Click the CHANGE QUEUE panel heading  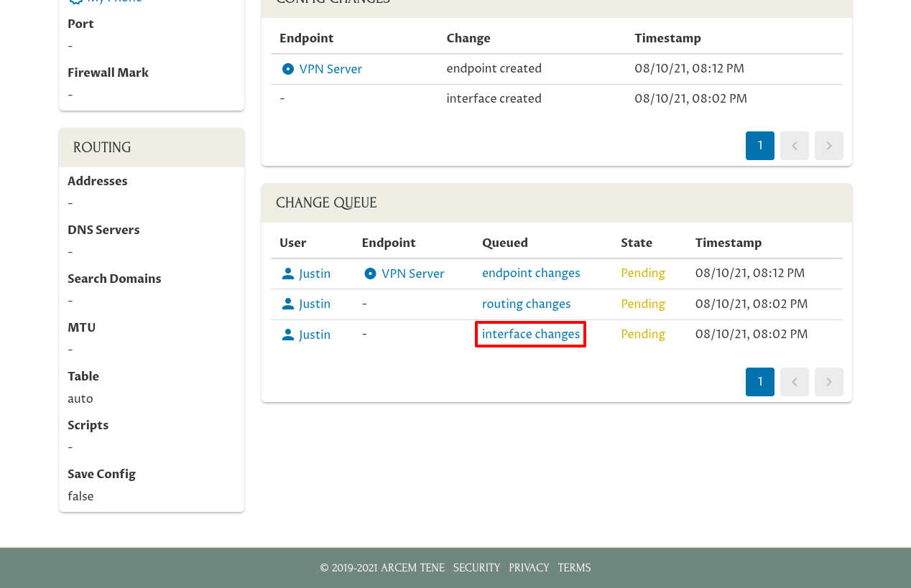(x=326, y=203)
